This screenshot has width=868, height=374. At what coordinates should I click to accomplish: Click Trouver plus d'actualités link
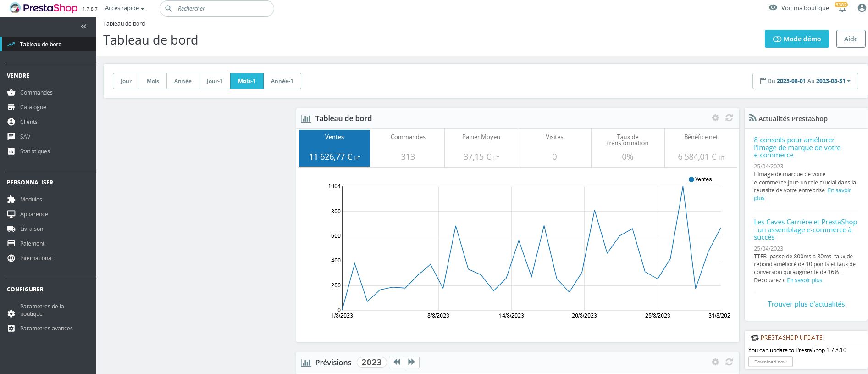(x=806, y=304)
